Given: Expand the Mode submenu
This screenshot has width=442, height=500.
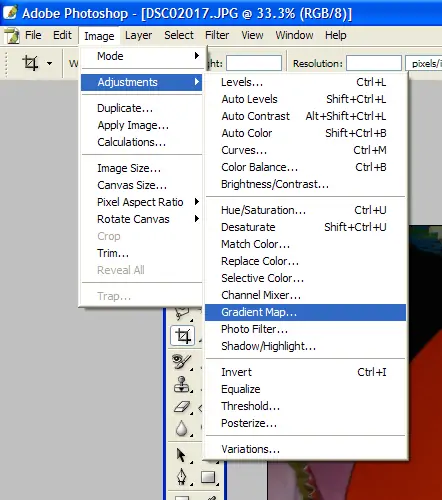Looking at the screenshot, I should tap(142, 56).
